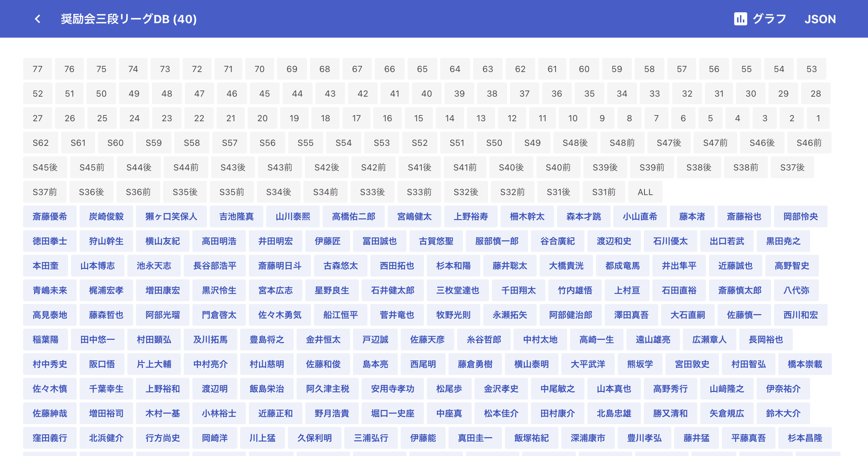This screenshot has width=868, height=456.
Task: Select league number 9
Action: (602, 118)
